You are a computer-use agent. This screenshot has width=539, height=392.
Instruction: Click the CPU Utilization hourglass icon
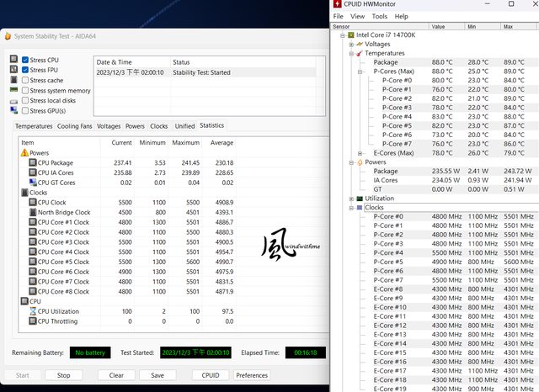click(32, 311)
